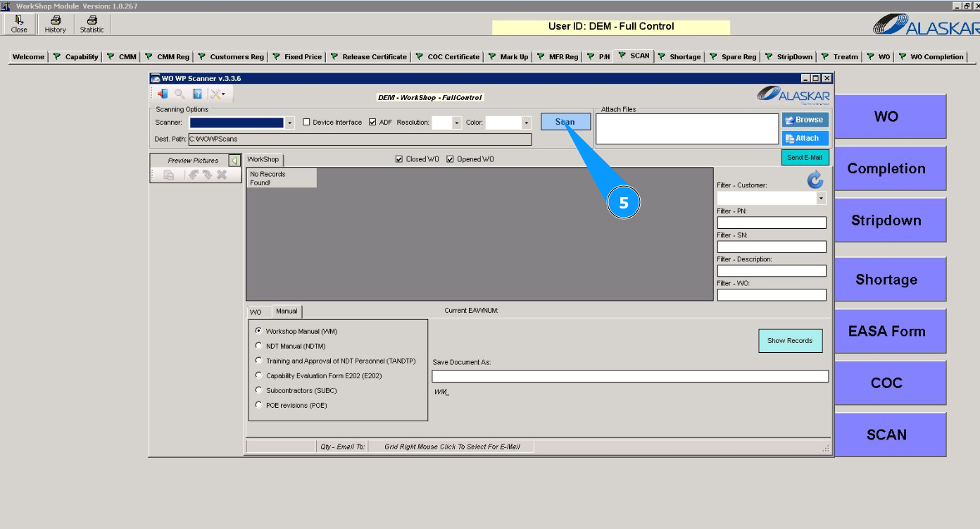
Task: Open the help question mark icon
Action: [198, 94]
